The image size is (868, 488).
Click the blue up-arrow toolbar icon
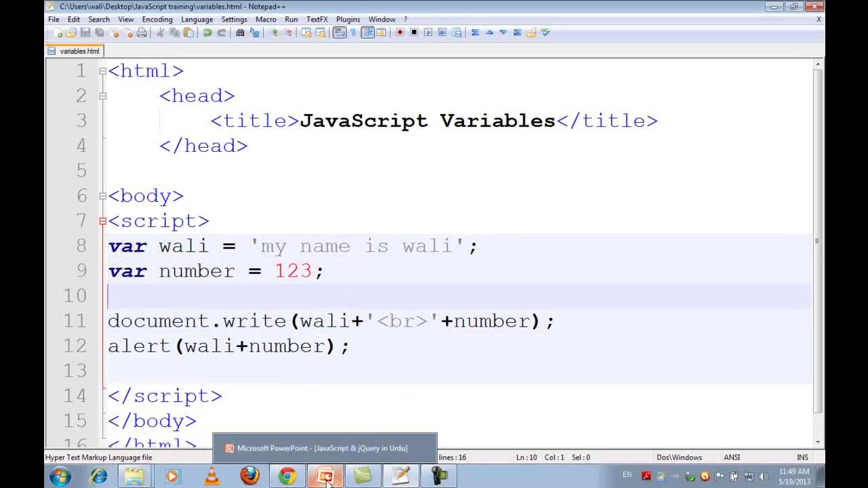pos(490,33)
